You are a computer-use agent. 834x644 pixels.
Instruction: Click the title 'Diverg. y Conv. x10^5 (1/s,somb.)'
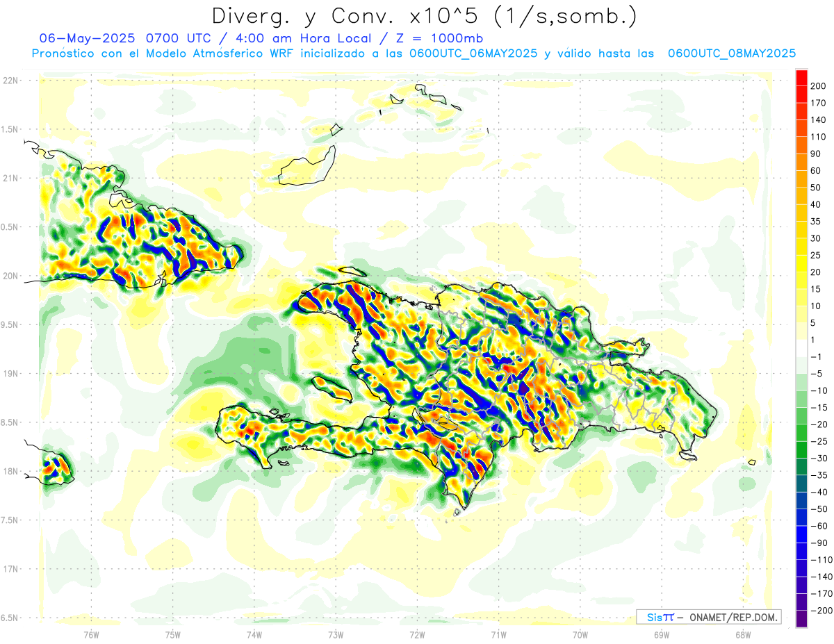click(423, 16)
